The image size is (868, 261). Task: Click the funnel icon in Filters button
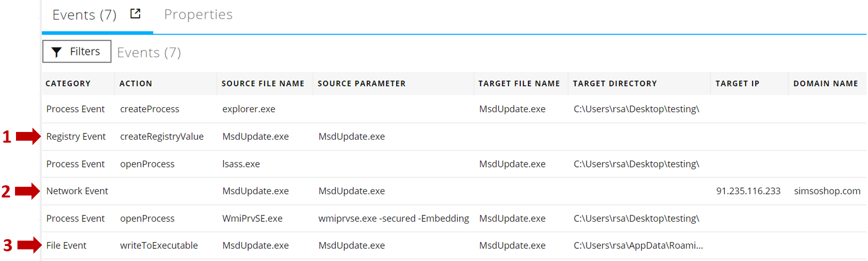click(x=57, y=52)
